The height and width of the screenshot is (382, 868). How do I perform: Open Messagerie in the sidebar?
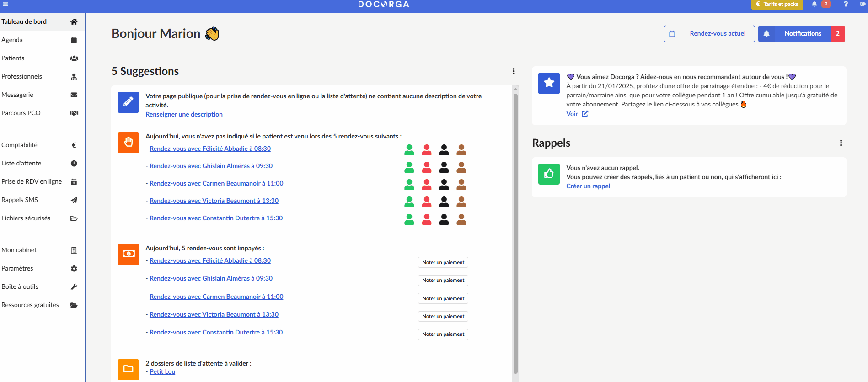click(x=42, y=95)
